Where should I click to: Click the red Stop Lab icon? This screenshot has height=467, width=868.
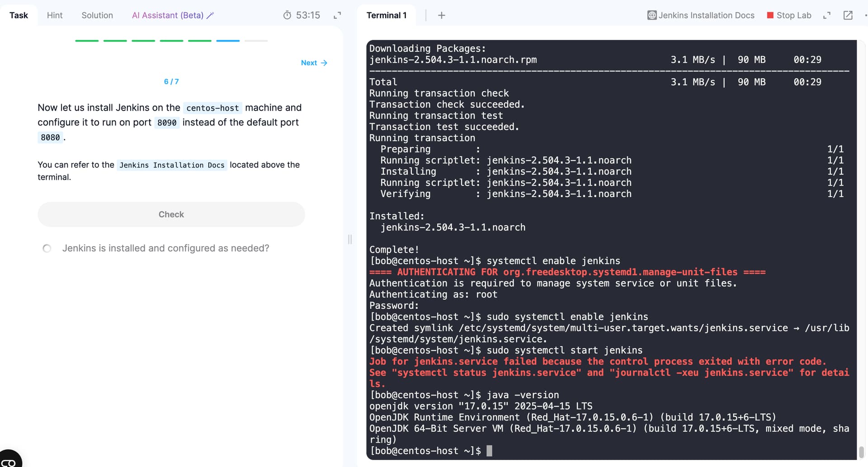[770, 15]
